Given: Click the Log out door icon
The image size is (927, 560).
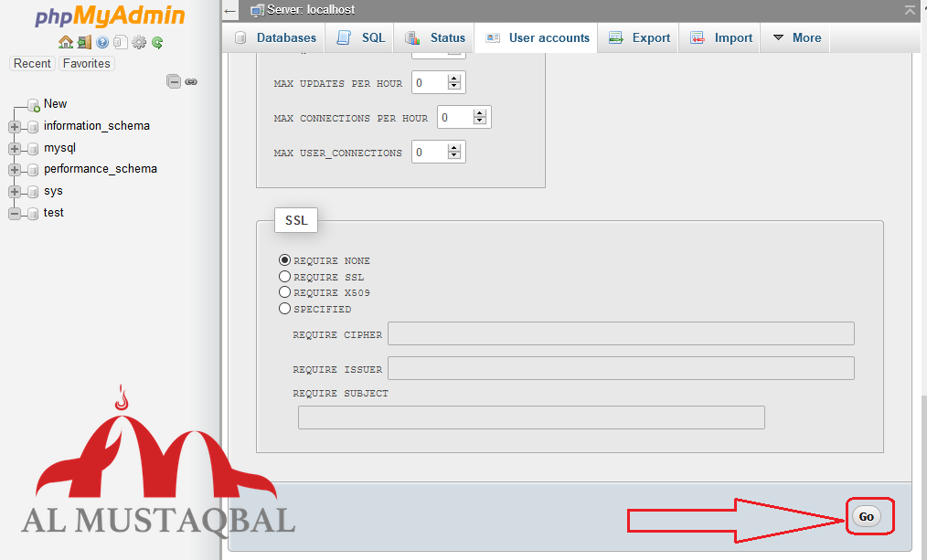Looking at the screenshot, I should click(83, 42).
